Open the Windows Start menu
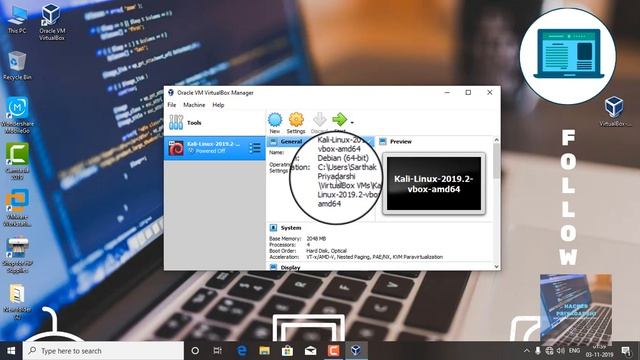Screen dimensions: 640x360 point(11,351)
